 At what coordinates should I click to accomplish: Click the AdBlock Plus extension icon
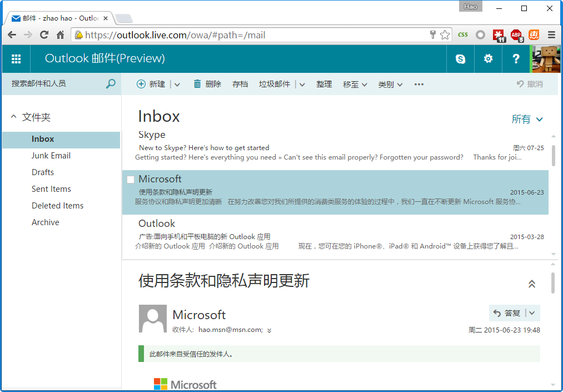coord(516,35)
